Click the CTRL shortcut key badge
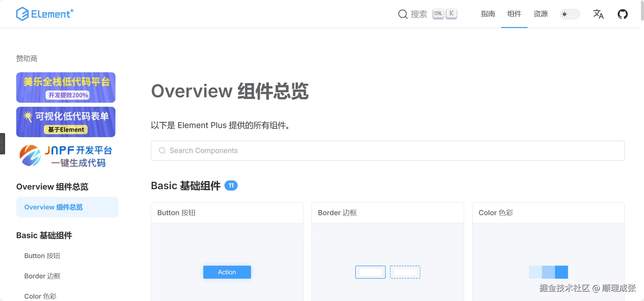The height and width of the screenshot is (301, 644). [x=438, y=14]
